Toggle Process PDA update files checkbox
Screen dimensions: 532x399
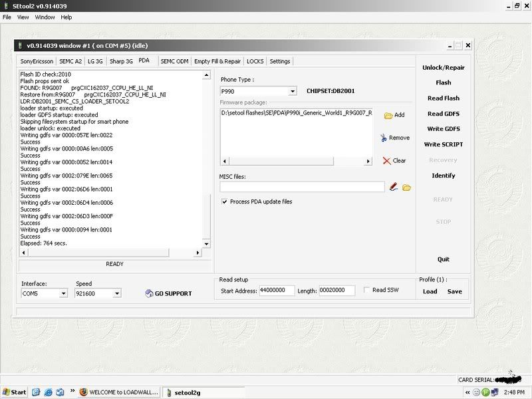[224, 201]
